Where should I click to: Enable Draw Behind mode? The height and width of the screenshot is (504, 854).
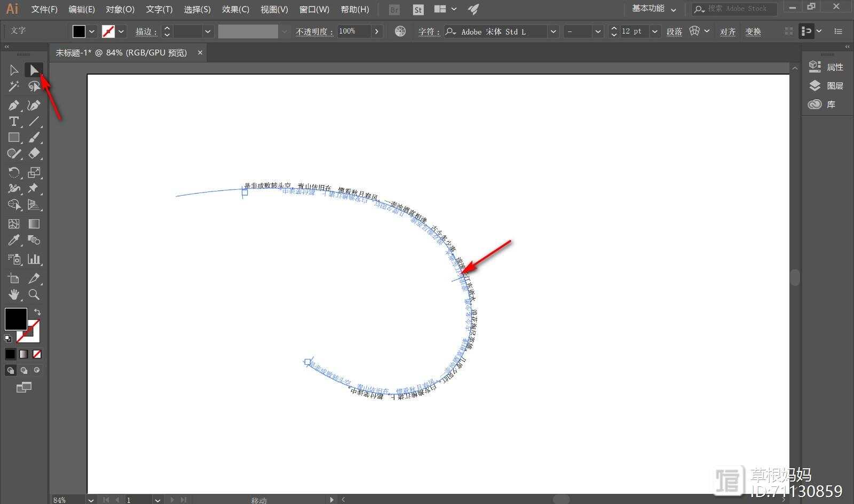point(23,370)
